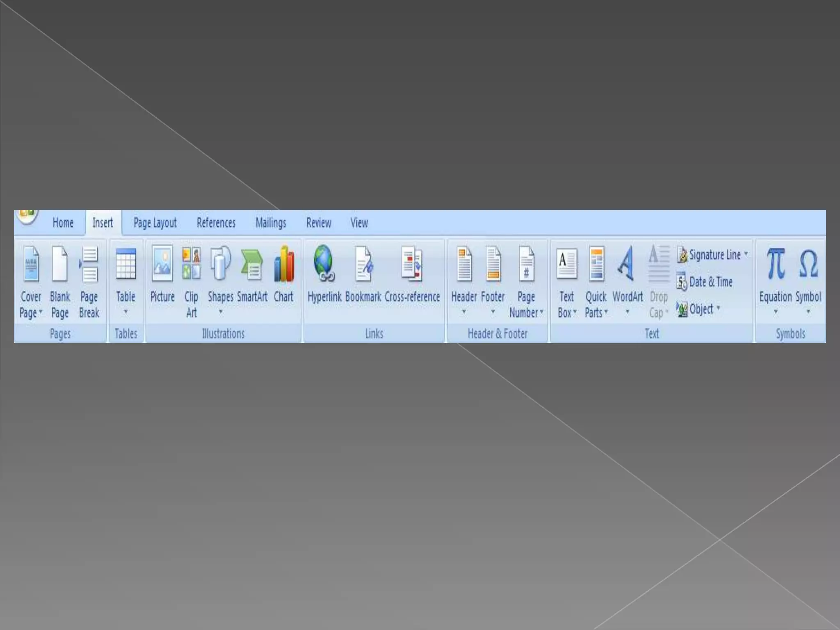The image size is (840, 630).
Task: Expand the Signature Line dropdown arrow
Action: (746, 254)
